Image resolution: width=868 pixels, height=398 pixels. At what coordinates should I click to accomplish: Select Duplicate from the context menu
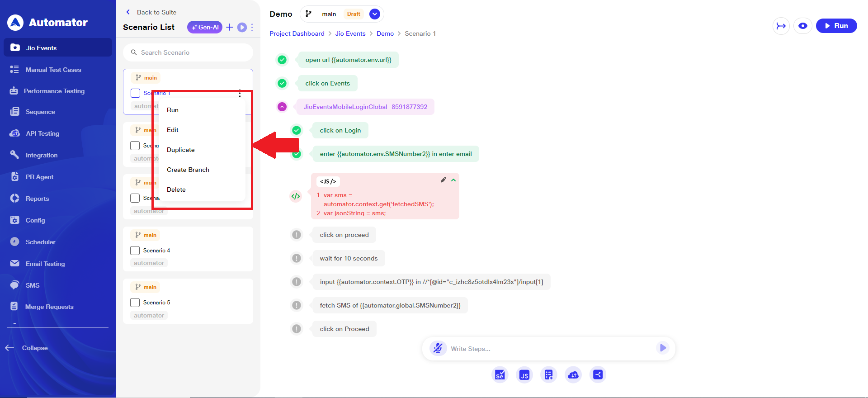(180, 150)
